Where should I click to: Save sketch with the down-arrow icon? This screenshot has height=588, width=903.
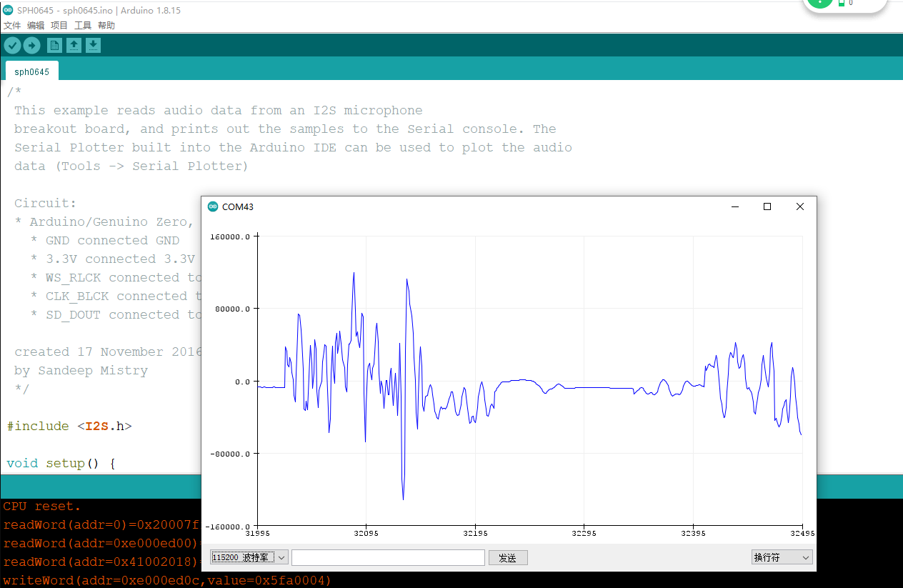[93, 46]
